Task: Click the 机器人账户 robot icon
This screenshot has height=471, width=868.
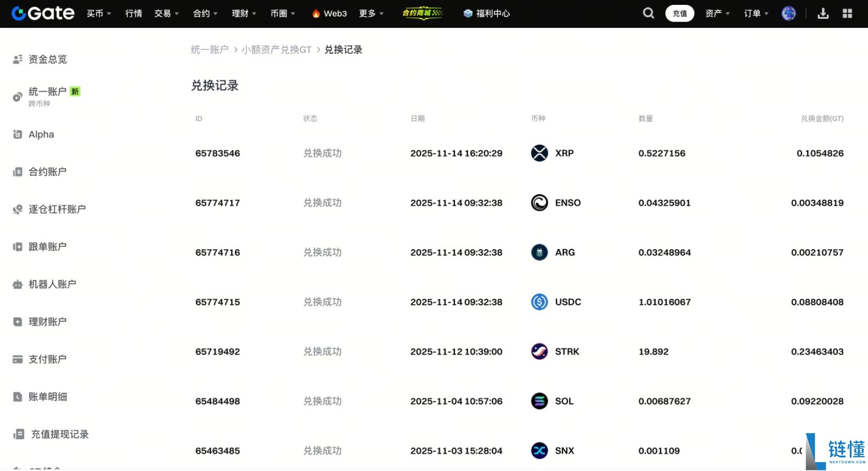Action: [x=18, y=284]
